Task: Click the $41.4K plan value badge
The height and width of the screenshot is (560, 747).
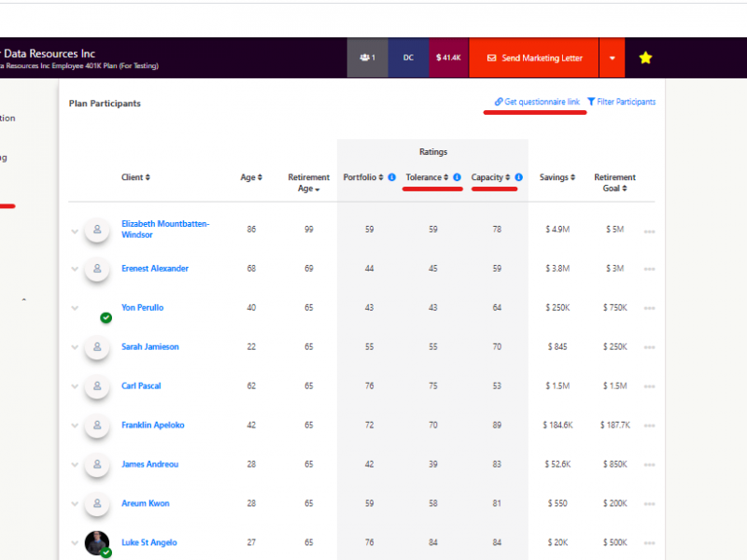Action: [448, 58]
